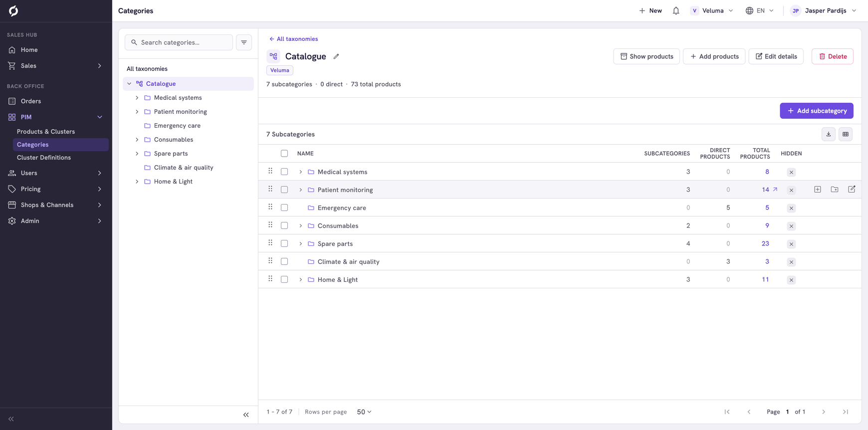Screen dimensions: 868x430
Task: Click the app logo in the sidebar
Action: 13,10
